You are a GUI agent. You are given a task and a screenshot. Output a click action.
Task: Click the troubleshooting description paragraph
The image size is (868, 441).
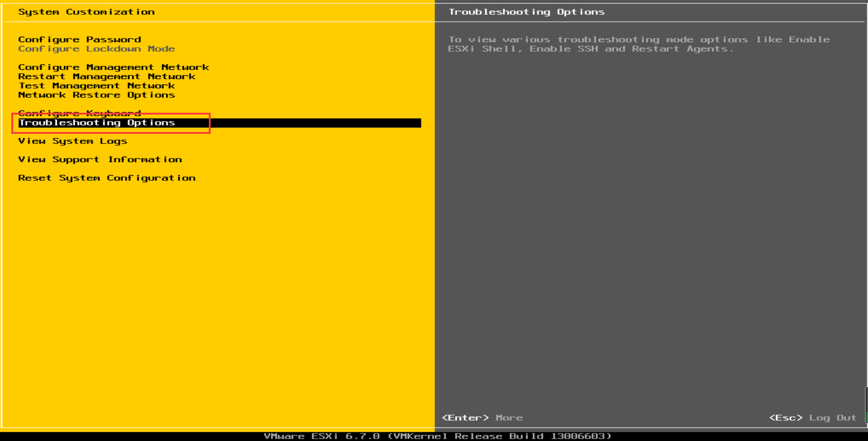tap(639, 44)
